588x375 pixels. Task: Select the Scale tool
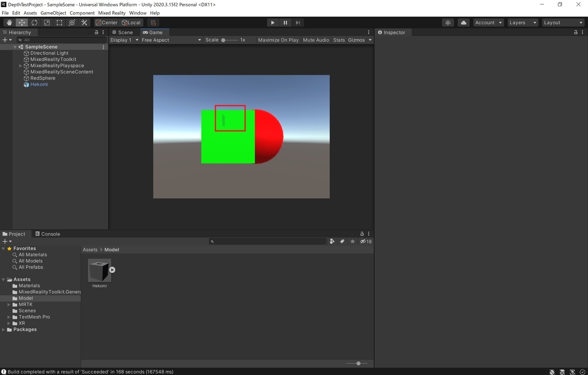click(47, 23)
